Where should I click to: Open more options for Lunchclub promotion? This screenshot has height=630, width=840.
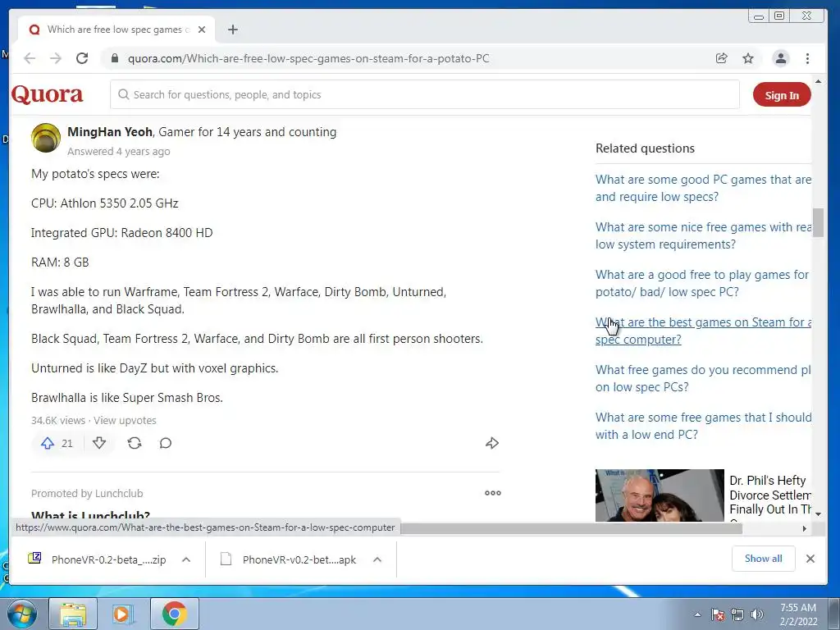click(493, 493)
